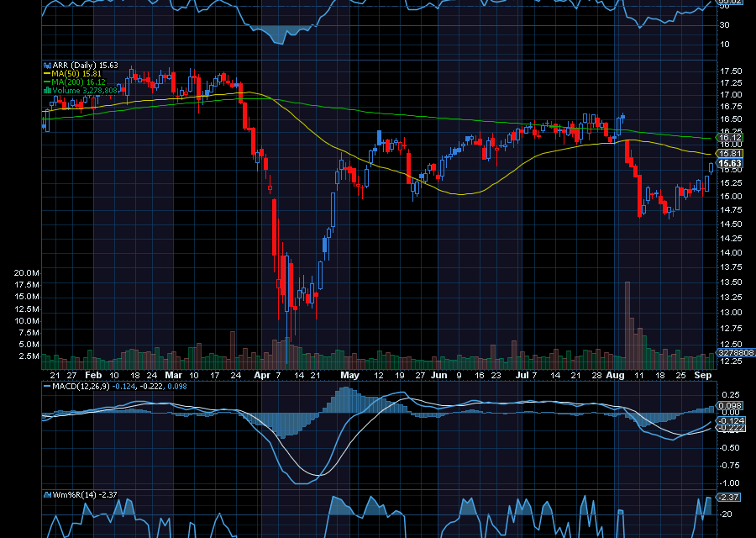Image resolution: width=756 pixels, height=538 pixels.
Task: Click the 17.50 price axis label
Action: click(x=731, y=71)
